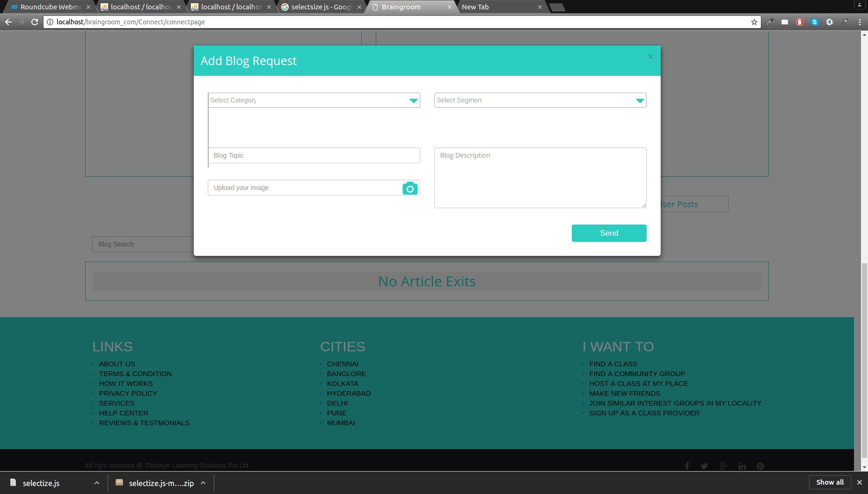Click the Send button
The image size is (868, 494).
[609, 233]
